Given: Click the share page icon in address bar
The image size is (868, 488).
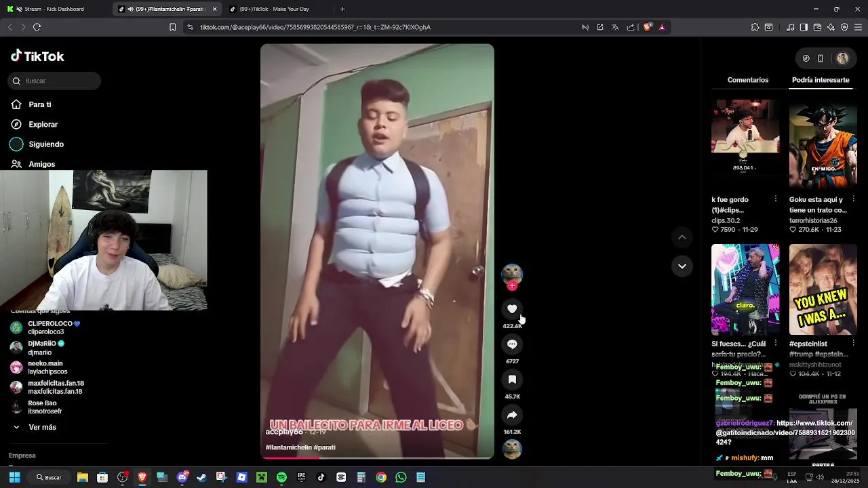Looking at the screenshot, I should (x=631, y=27).
